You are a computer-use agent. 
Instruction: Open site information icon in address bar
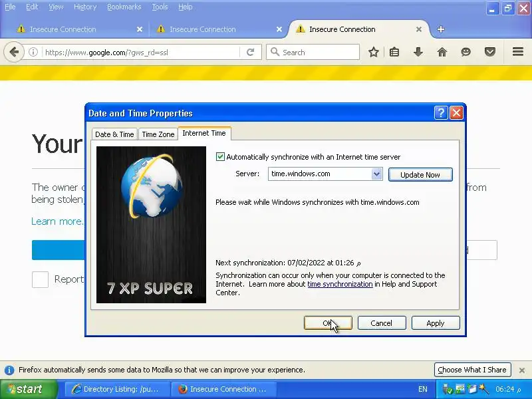pos(33,53)
